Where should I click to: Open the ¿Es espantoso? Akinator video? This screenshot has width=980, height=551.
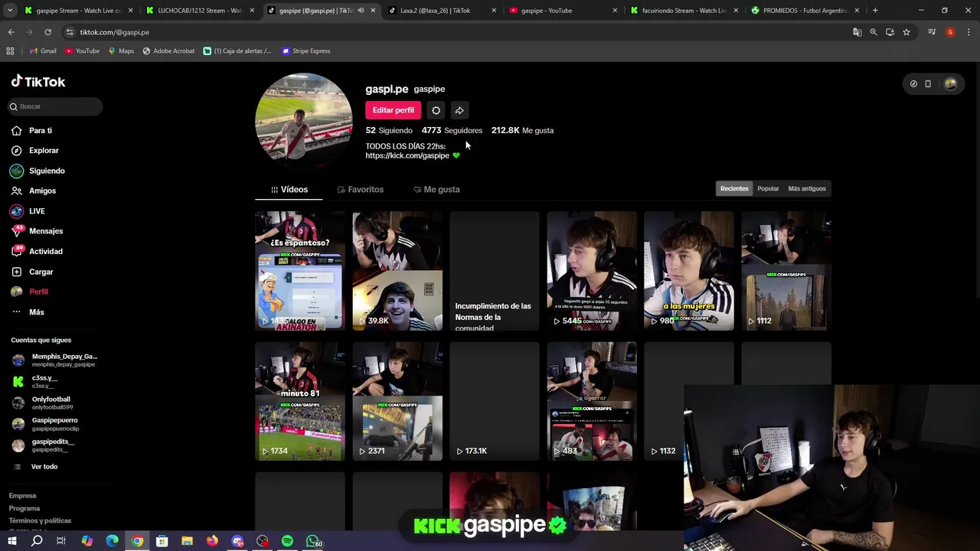pyautogui.click(x=299, y=271)
